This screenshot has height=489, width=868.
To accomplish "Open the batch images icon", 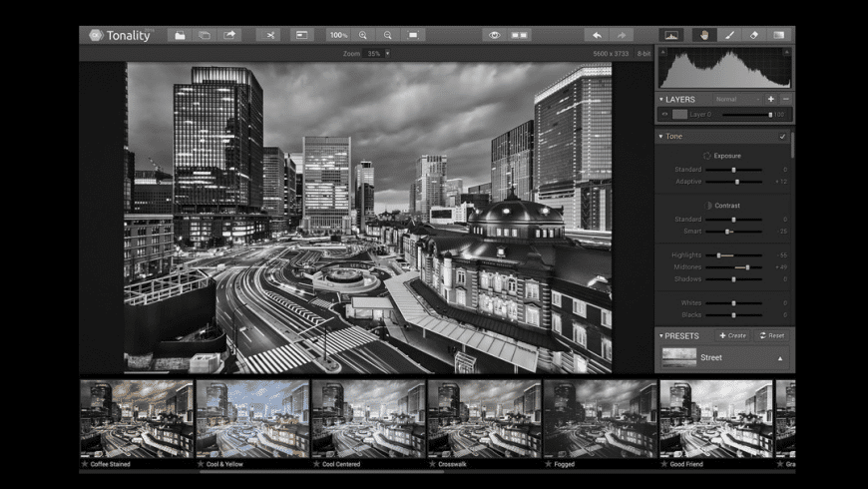I will 205,35.
